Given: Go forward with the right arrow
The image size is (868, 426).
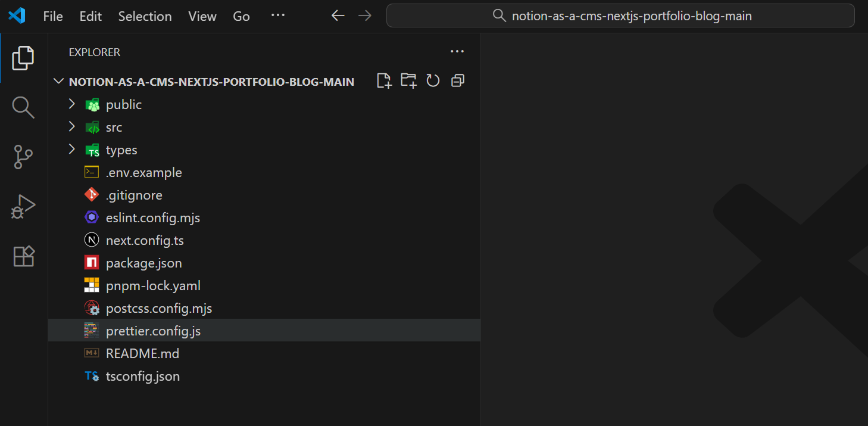Looking at the screenshot, I should 365,16.
